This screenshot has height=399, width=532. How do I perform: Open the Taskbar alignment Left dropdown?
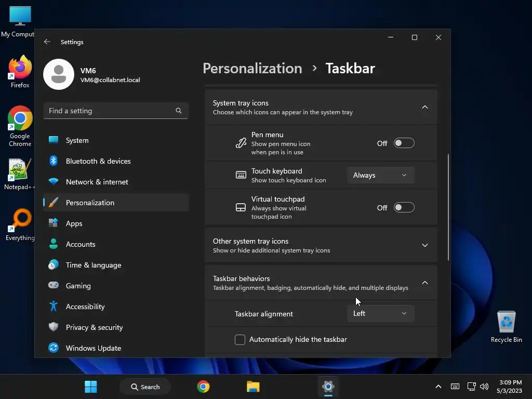[x=380, y=313]
